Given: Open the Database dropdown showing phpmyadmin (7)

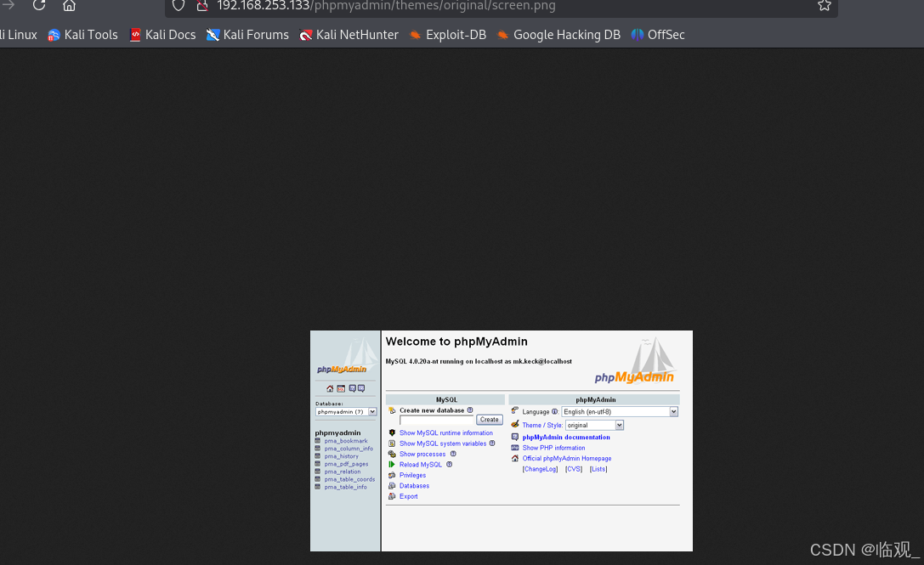Looking at the screenshot, I should (x=346, y=412).
